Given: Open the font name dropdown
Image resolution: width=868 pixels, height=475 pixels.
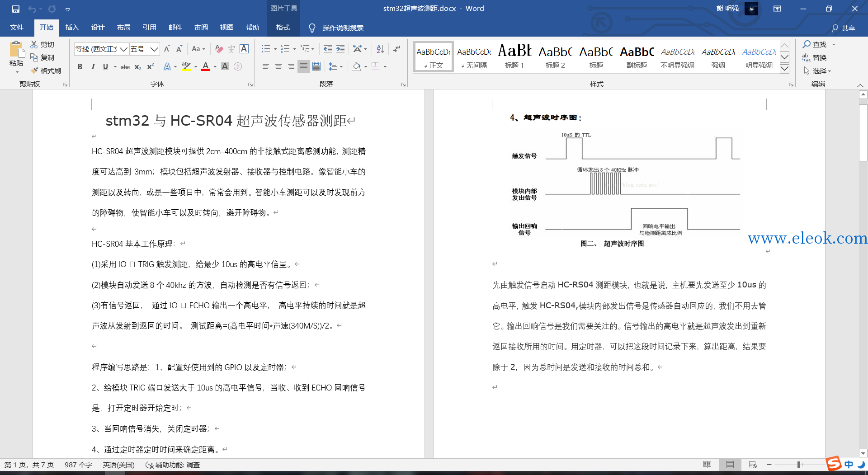Looking at the screenshot, I should [x=123, y=49].
